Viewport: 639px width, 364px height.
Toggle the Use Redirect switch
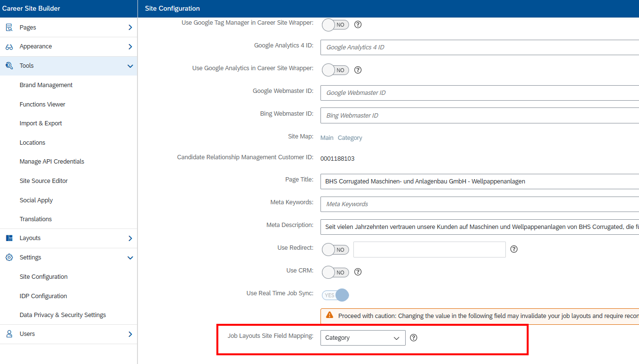[x=335, y=250]
